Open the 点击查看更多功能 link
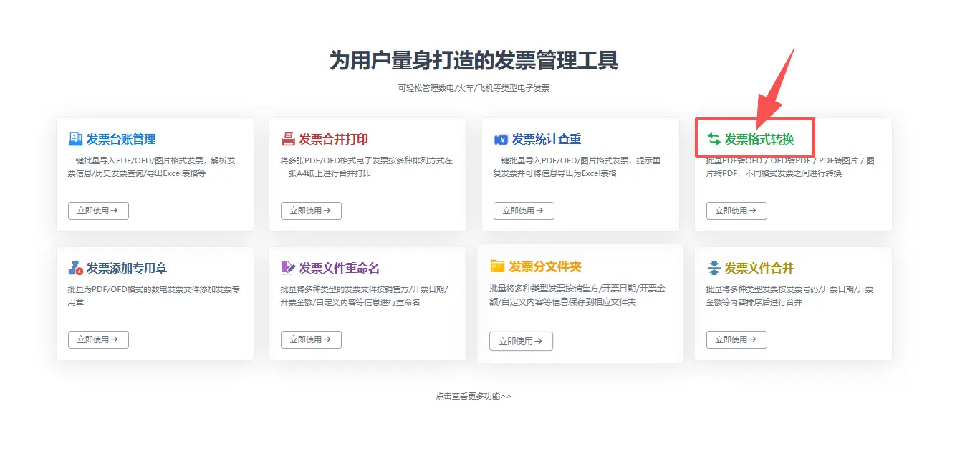This screenshot has width=980, height=454. 473,396
